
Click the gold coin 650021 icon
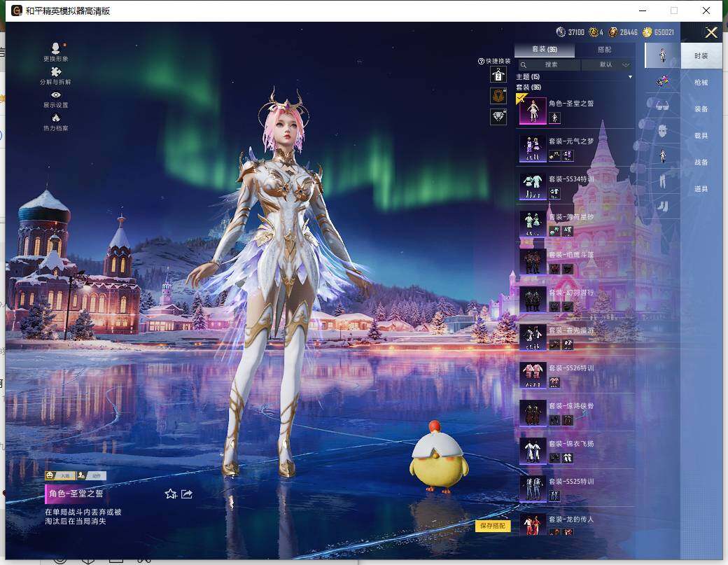pos(647,32)
